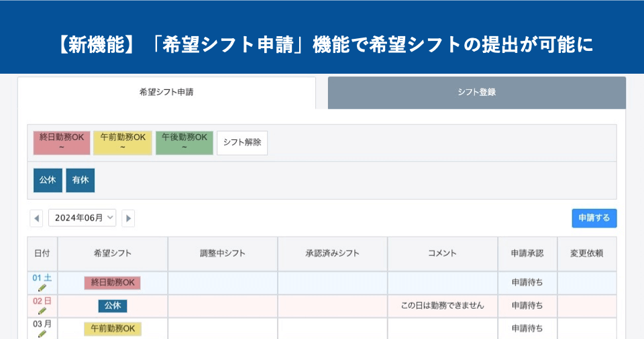
Task: Click the pencil edit icon for 03 月
Action: coord(42,334)
